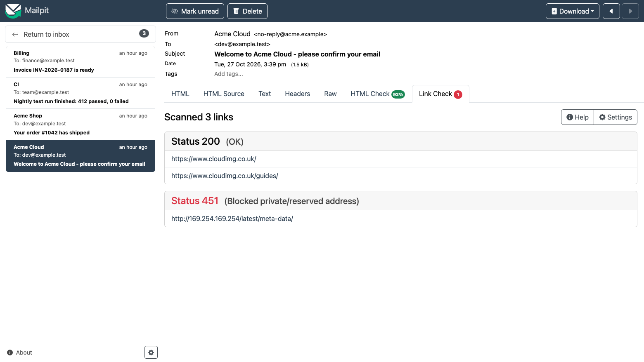Open link check Help
This screenshot has width=644, height=362.
coord(578,117)
